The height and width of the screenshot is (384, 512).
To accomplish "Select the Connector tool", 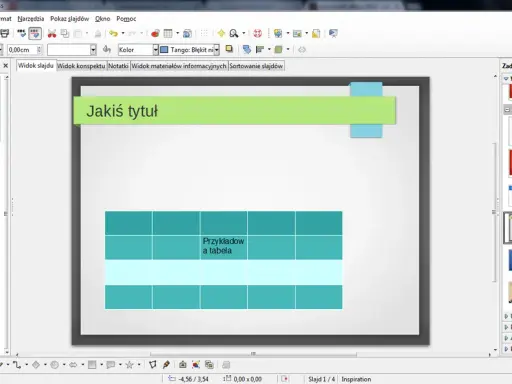I will point(17,365).
